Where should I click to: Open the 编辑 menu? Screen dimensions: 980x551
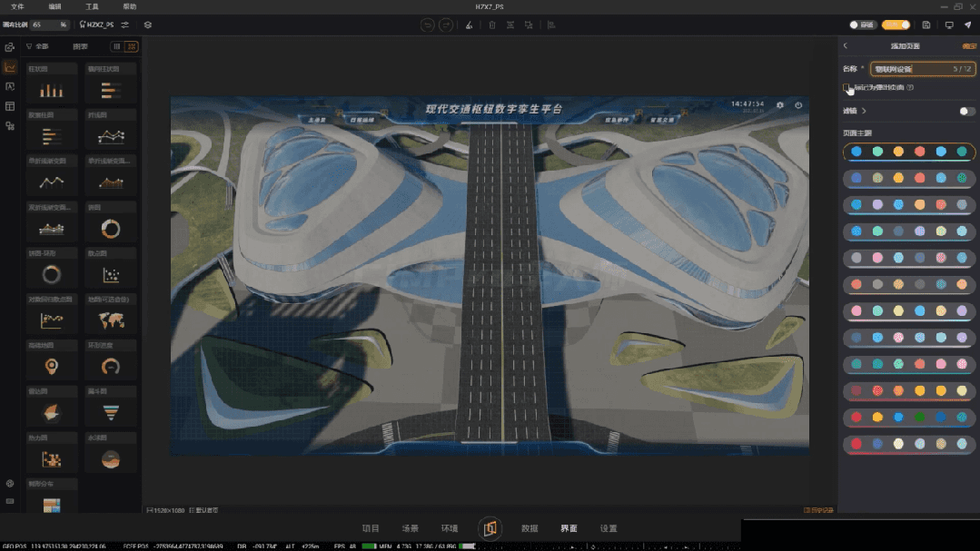point(55,6)
